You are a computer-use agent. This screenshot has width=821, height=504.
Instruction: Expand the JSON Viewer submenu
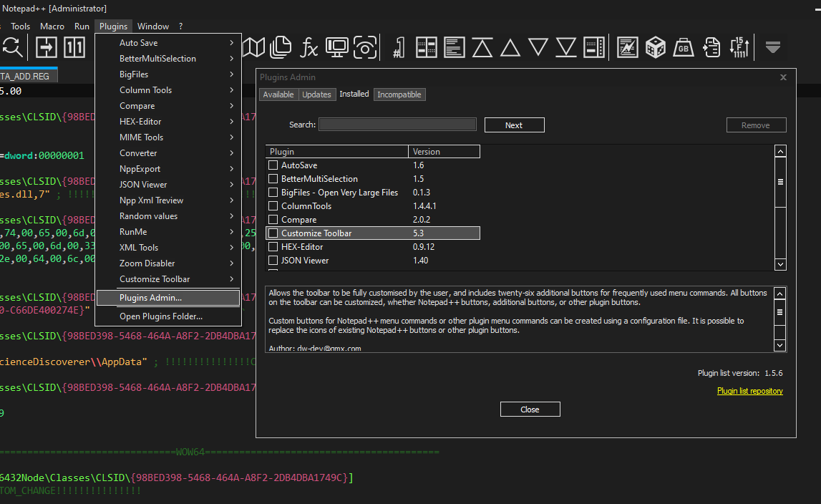click(168, 185)
